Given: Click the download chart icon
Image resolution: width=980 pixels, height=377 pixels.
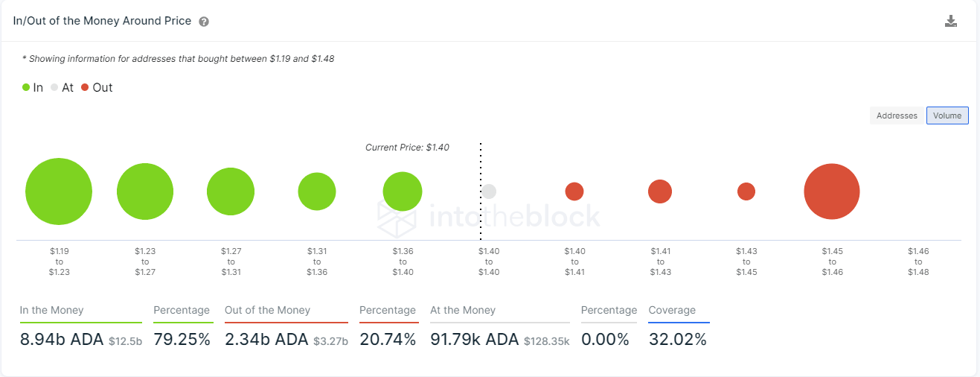Looking at the screenshot, I should pyautogui.click(x=950, y=21).
